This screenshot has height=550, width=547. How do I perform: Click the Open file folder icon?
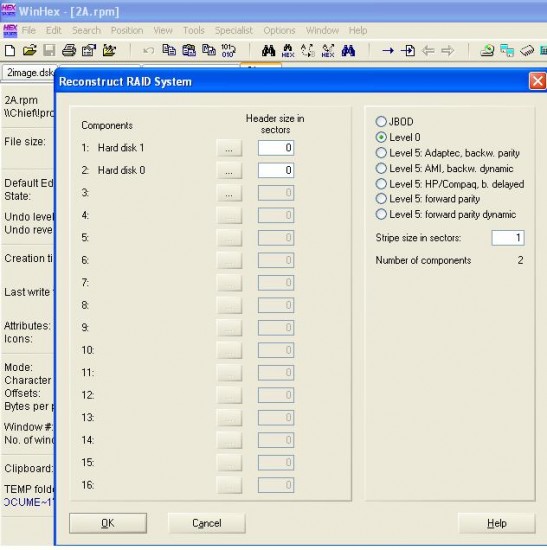29,51
